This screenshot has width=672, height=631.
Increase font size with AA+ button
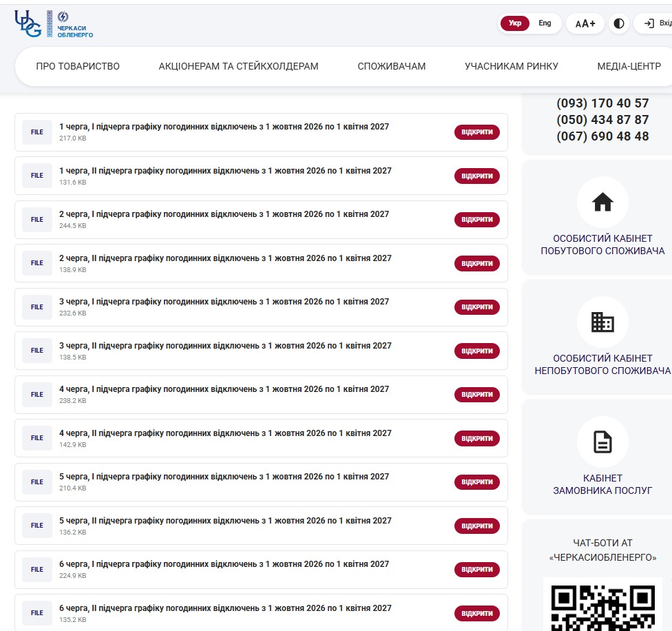point(585,23)
